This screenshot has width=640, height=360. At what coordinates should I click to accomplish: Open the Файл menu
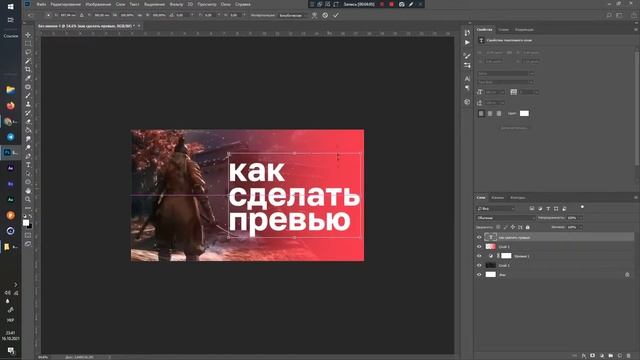tap(41, 4)
